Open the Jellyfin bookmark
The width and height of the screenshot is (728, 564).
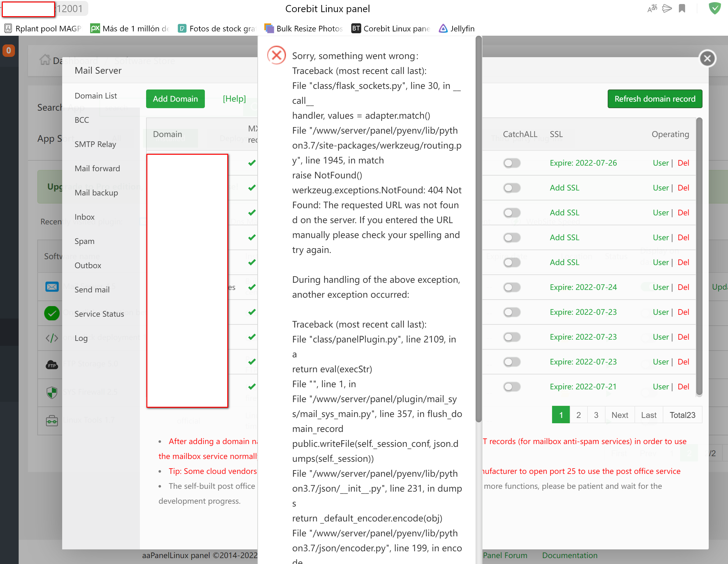click(456, 29)
